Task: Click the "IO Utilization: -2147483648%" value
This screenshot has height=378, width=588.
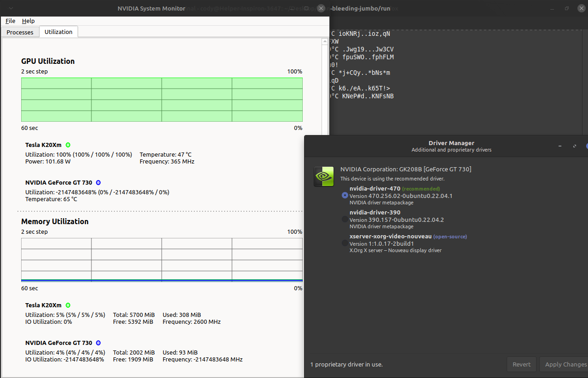Action: pyautogui.click(x=65, y=360)
